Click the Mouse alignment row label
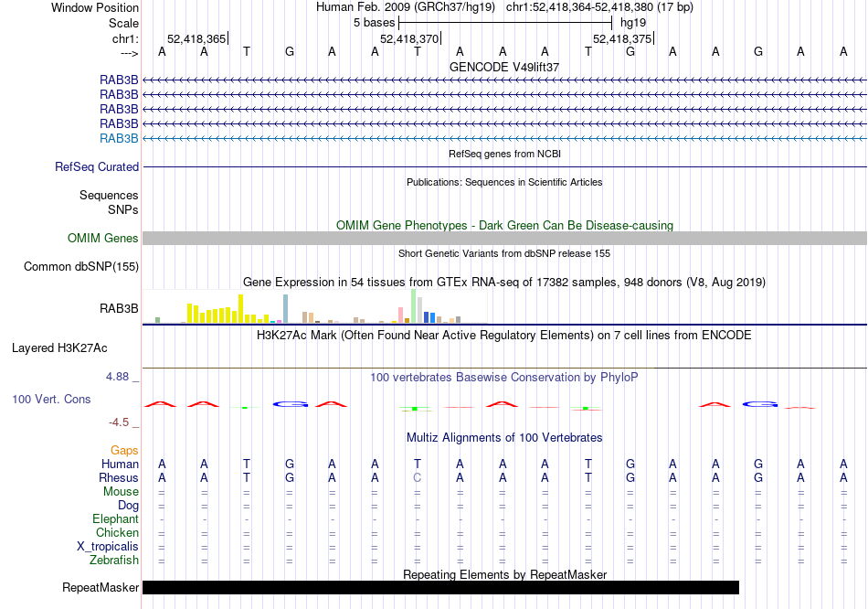Image resolution: width=868 pixels, height=609 pixels. point(122,492)
